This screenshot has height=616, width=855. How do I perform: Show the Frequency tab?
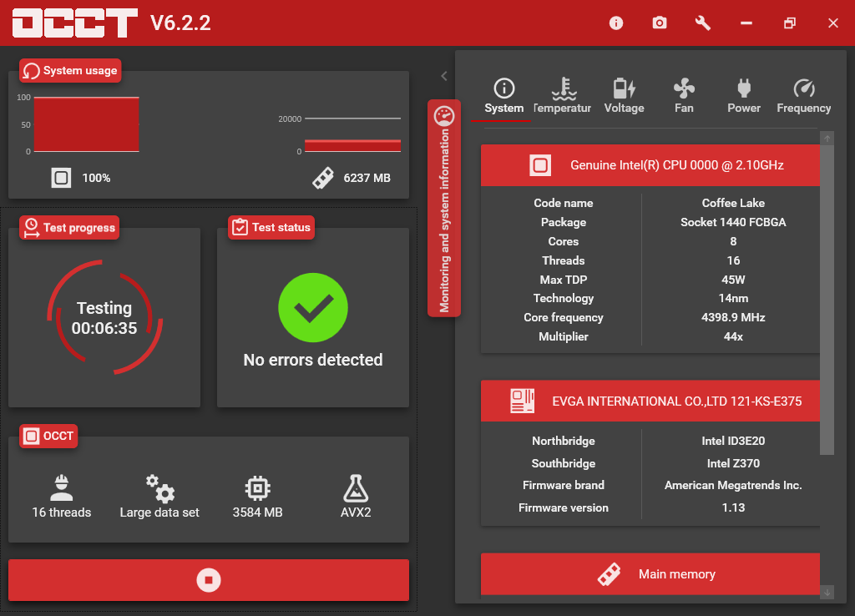[804, 96]
